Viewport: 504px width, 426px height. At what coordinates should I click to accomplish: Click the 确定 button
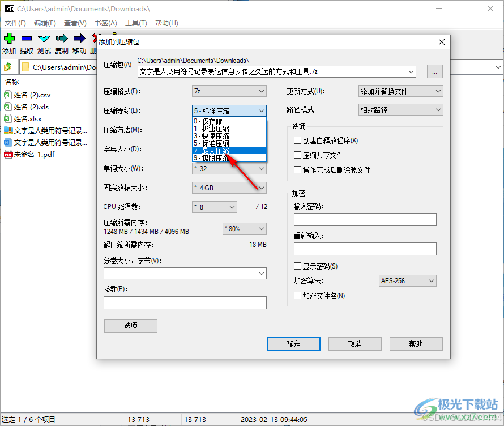[294, 344]
